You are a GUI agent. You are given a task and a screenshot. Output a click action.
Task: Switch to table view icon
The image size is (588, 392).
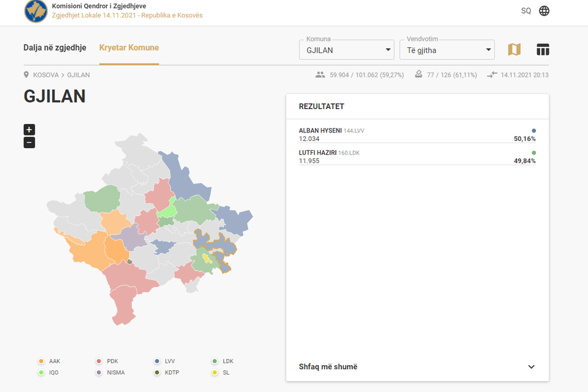543,50
